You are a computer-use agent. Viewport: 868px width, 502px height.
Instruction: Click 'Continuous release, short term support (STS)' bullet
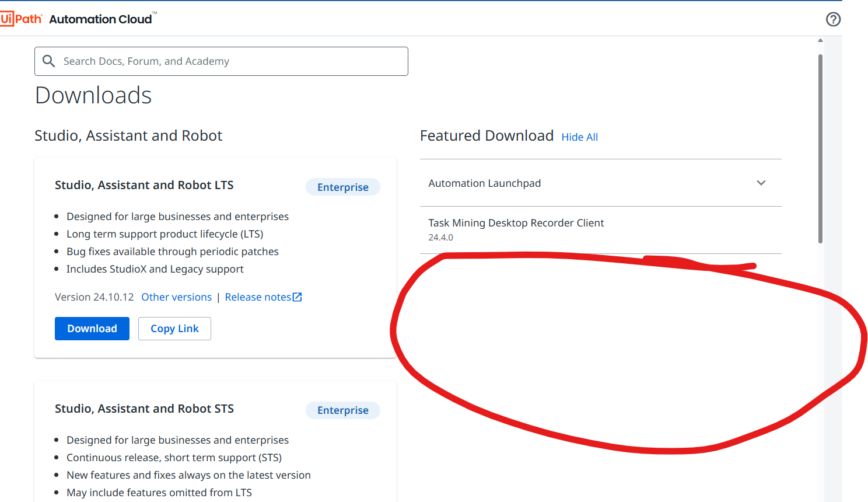(x=174, y=458)
